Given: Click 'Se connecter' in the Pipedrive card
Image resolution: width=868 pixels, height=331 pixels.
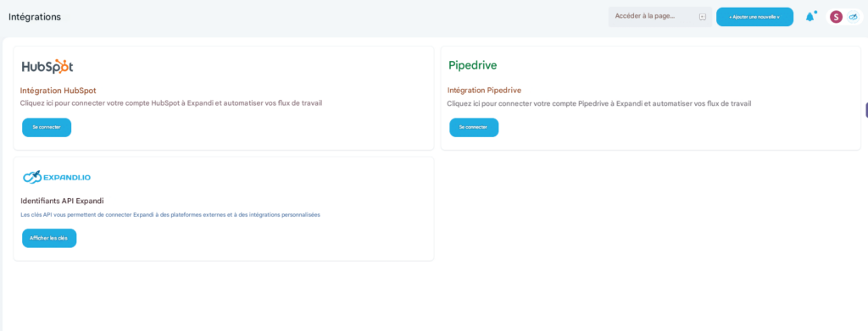Looking at the screenshot, I should click(474, 127).
